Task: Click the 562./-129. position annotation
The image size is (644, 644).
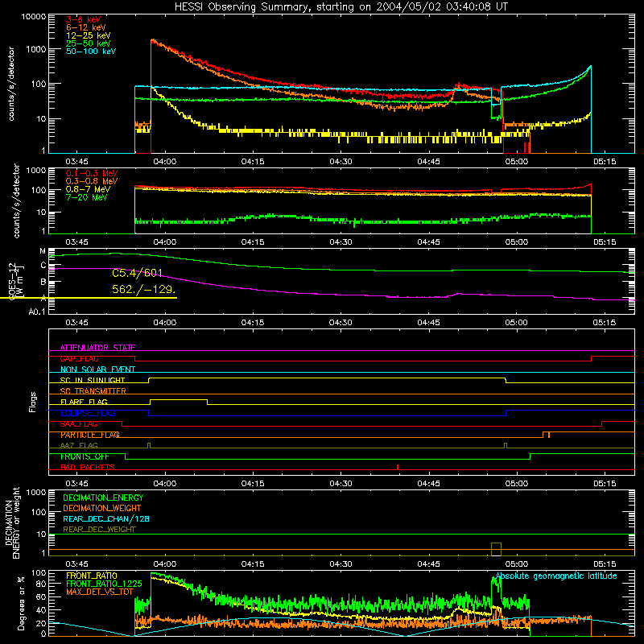Action: point(144,289)
